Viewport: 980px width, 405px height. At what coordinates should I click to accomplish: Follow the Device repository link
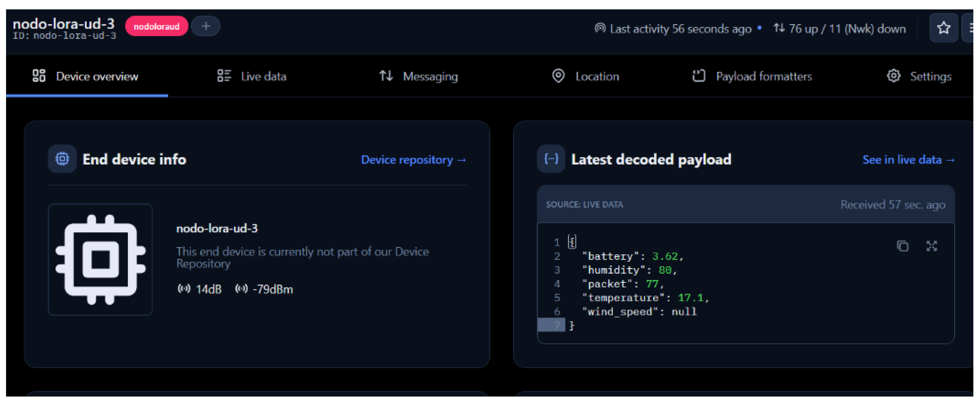coord(414,160)
